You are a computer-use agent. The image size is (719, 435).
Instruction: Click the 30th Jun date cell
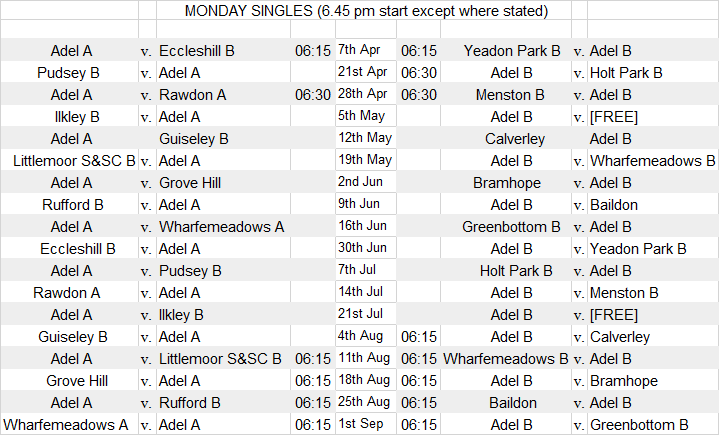365,248
